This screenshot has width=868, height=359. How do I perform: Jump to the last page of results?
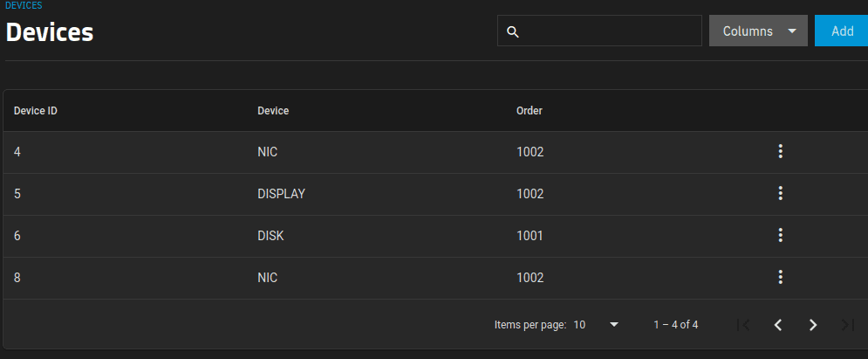847,325
